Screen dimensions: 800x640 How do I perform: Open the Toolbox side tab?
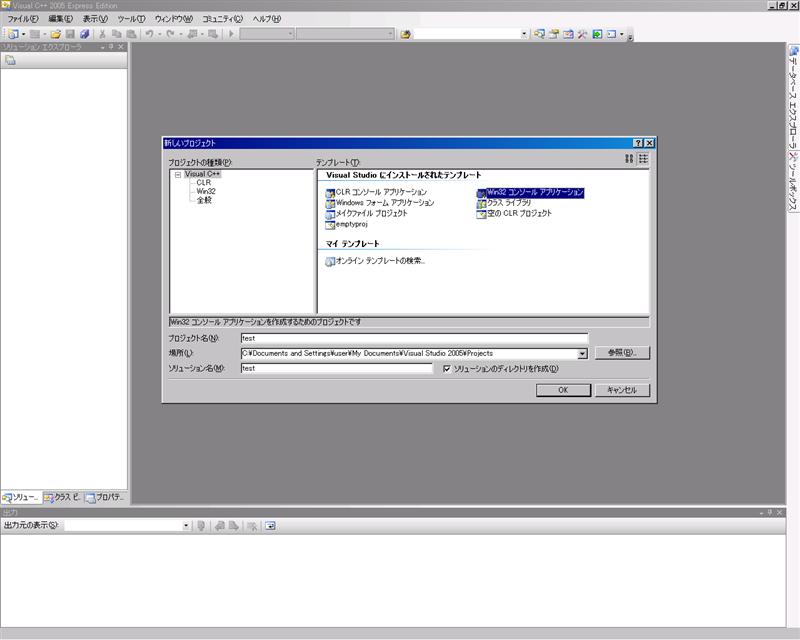pos(793,181)
